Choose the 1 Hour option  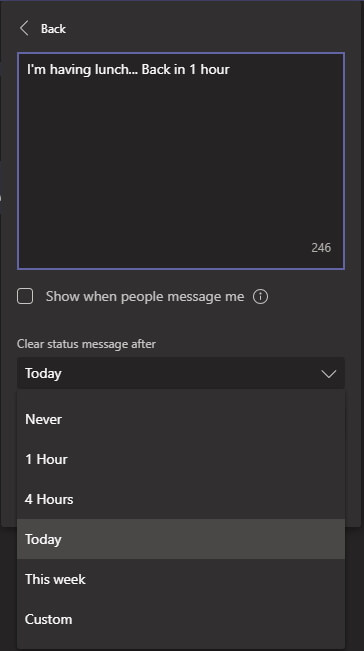coord(181,459)
